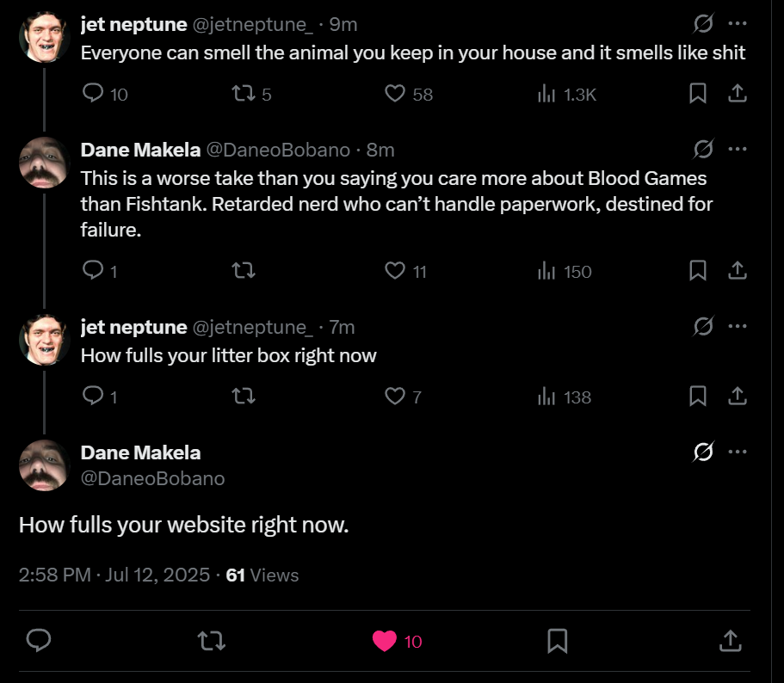Bookmark jet neptune's first tweet
784x683 pixels.
click(698, 94)
